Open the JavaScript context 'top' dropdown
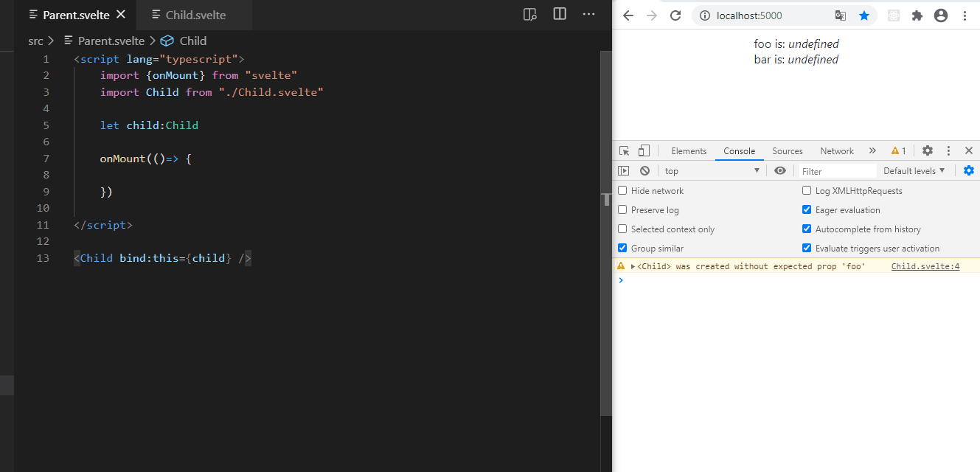 coord(712,171)
